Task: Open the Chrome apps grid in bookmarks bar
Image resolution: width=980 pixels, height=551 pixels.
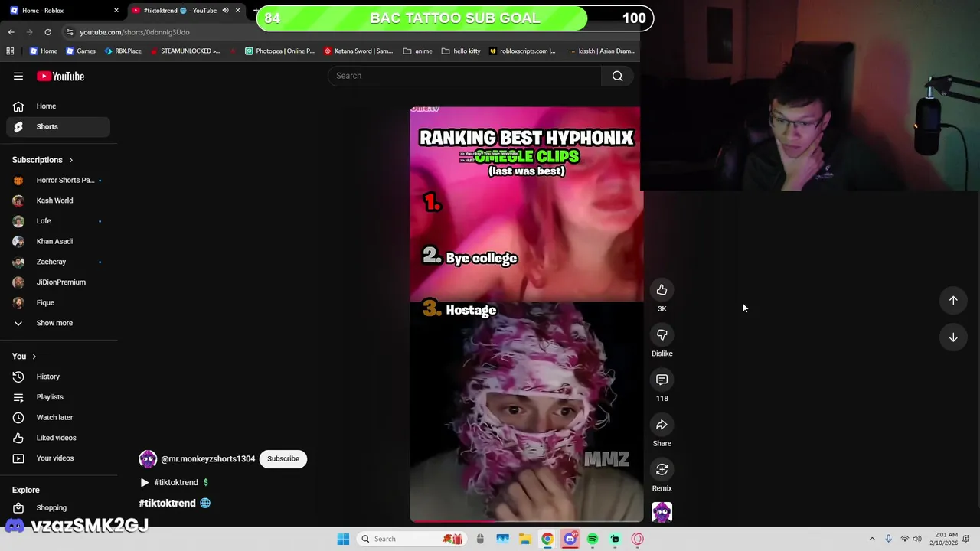Action: pyautogui.click(x=10, y=51)
